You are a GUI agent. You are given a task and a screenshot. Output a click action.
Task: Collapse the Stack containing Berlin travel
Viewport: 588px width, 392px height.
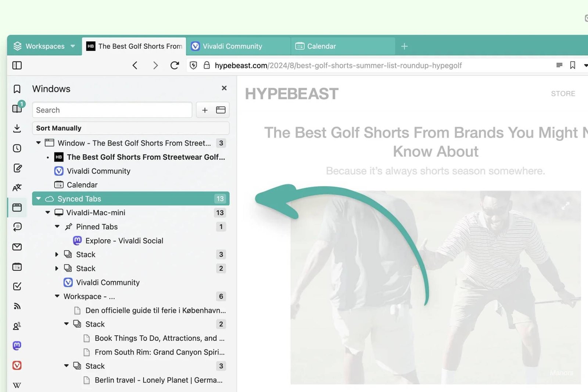pyautogui.click(x=66, y=366)
